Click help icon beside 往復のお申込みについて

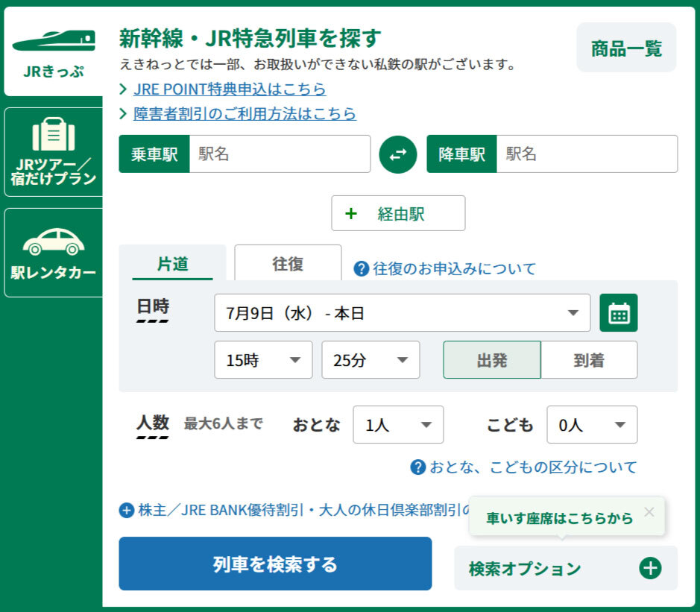pos(362,269)
